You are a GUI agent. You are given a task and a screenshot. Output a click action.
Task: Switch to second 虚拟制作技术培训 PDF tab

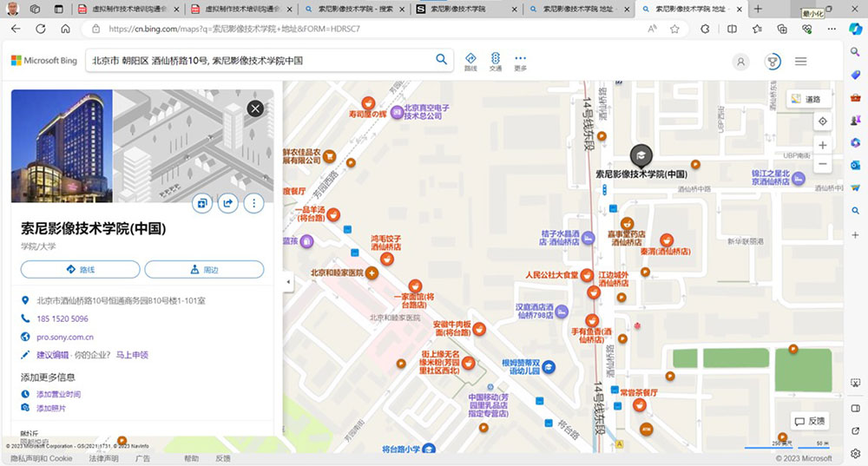[x=241, y=9]
